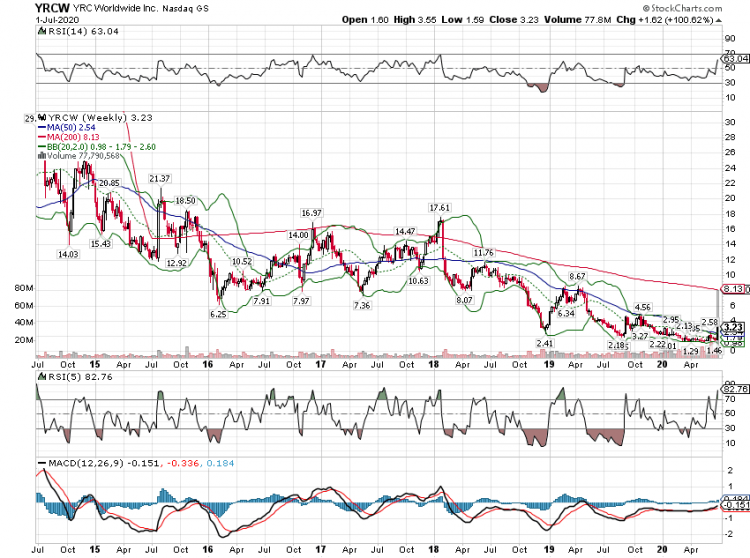Click the Volume 77,790,568 legend entry
The width and height of the screenshot is (750, 558).
[x=83, y=156]
